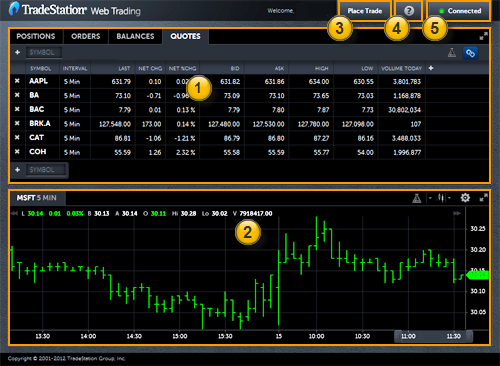Change the 5 Min interval for BRK.A
Viewport: 500px width, 366px height.
tap(72, 124)
